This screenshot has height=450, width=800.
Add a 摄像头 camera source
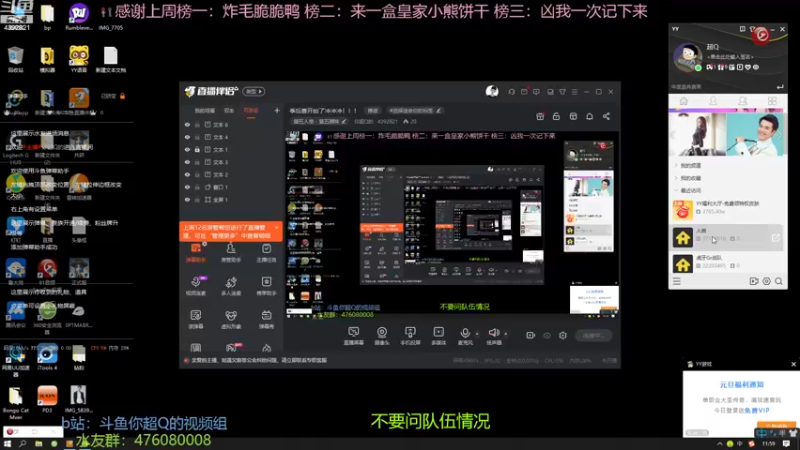click(x=382, y=336)
